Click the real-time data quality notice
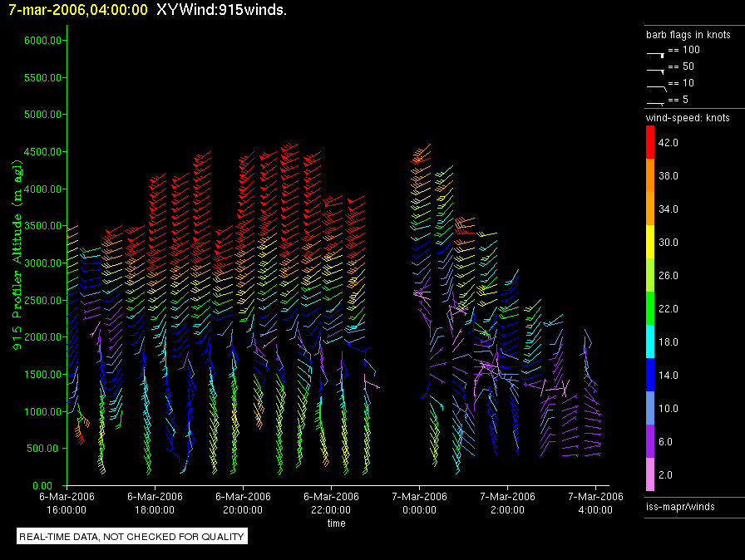The height and width of the screenshot is (560, 745). 132,537
